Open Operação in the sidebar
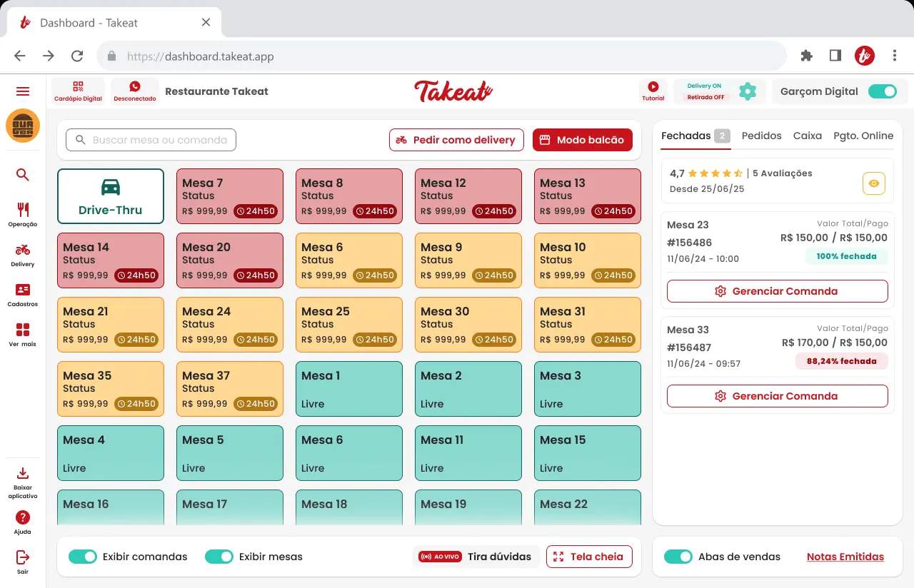 pos(23,214)
